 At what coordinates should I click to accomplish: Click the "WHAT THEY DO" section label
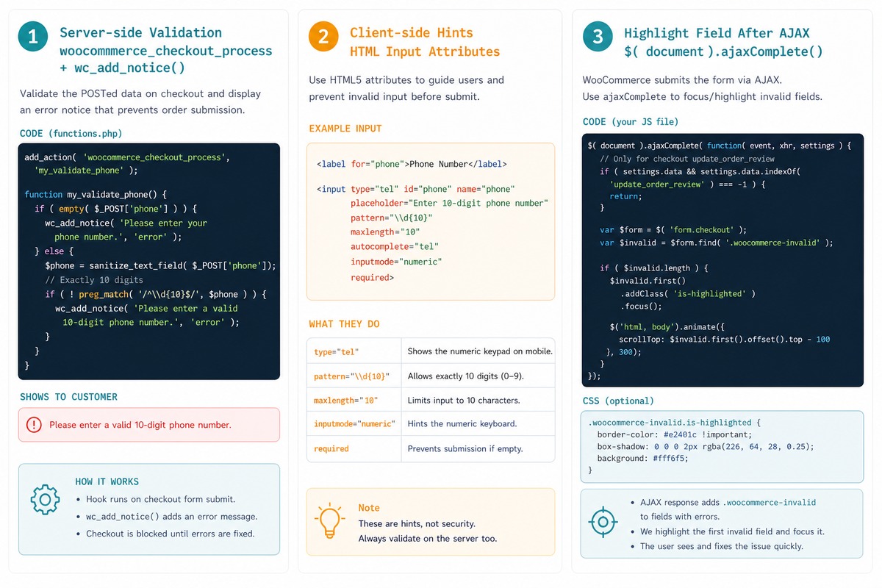click(344, 324)
